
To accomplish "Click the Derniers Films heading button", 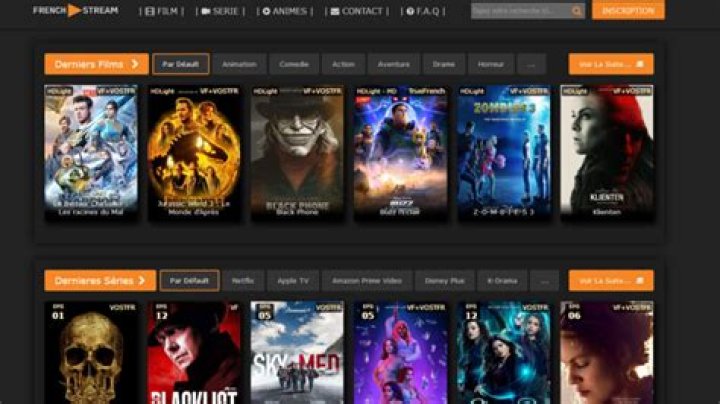I will 96,64.
